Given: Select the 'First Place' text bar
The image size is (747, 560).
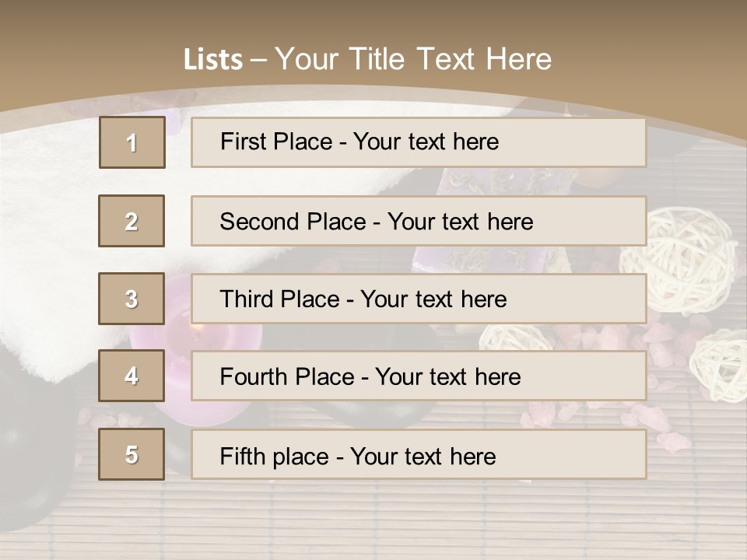Looking at the screenshot, I should click(419, 142).
